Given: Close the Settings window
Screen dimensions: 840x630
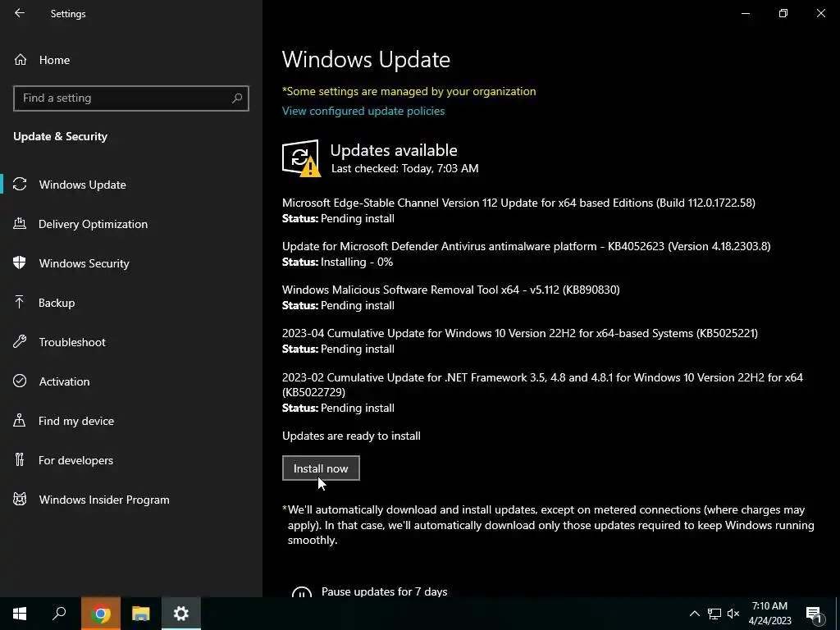Looking at the screenshot, I should (x=820, y=13).
